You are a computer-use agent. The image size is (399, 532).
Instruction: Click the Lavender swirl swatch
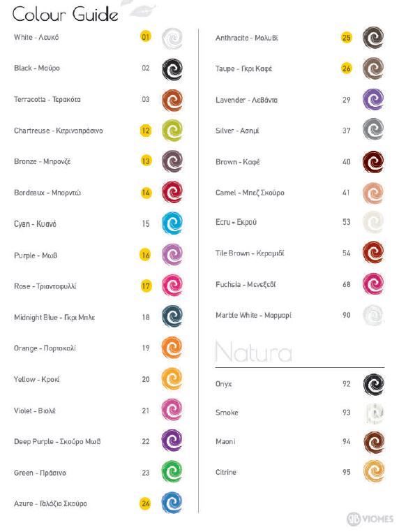tap(373, 99)
